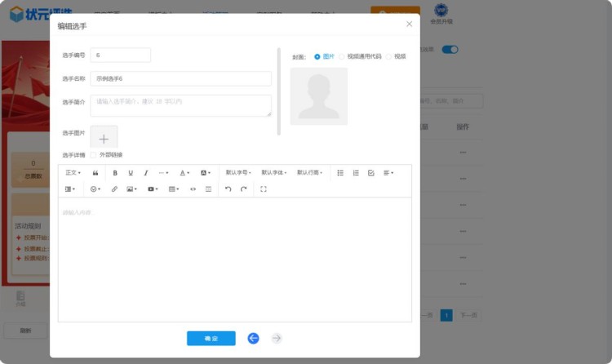Click the 确定 confirm button
612x364 pixels.
pyautogui.click(x=211, y=338)
